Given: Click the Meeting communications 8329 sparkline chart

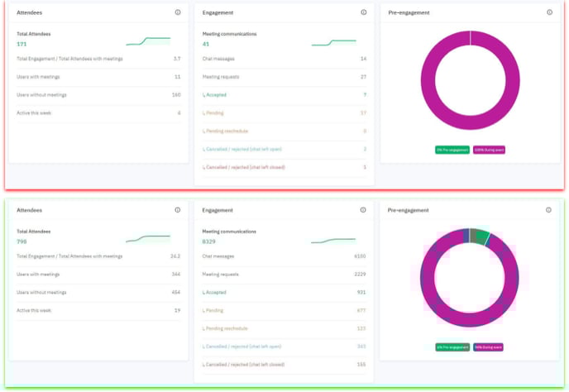Looking at the screenshot, I should [x=333, y=241].
